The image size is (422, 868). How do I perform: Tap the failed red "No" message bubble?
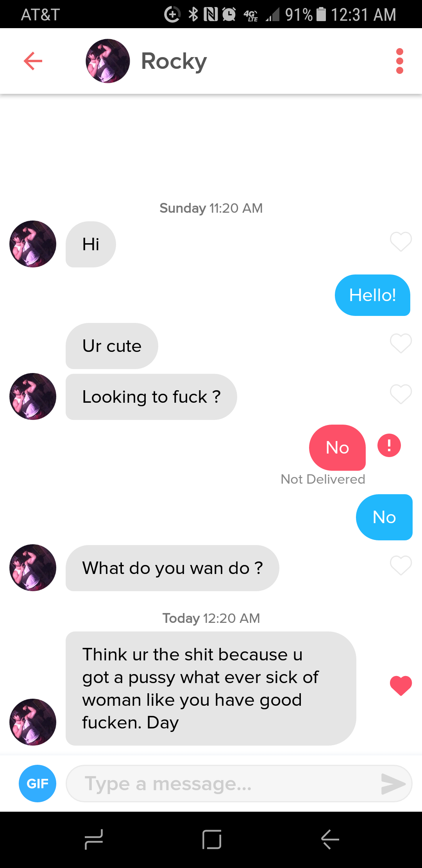(x=337, y=448)
